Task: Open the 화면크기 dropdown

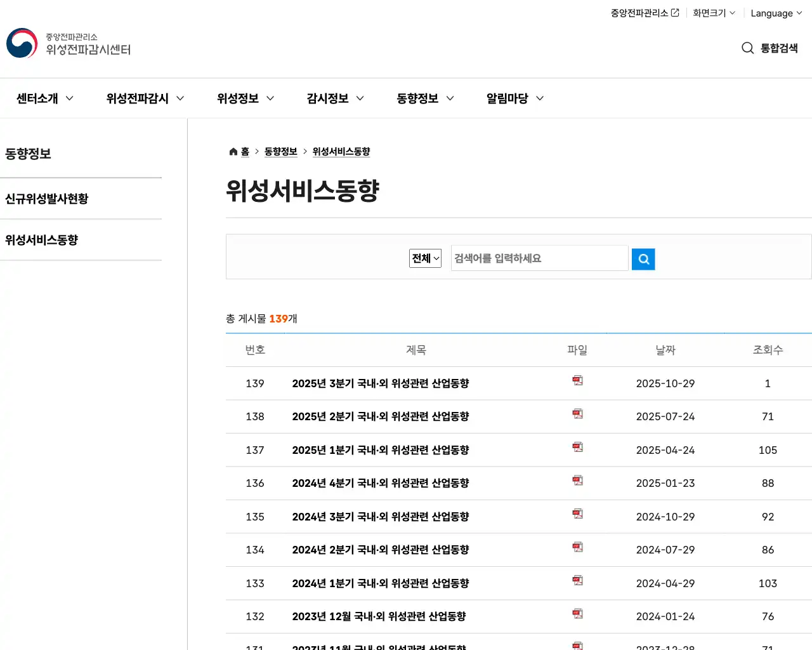Action: pos(714,13)
